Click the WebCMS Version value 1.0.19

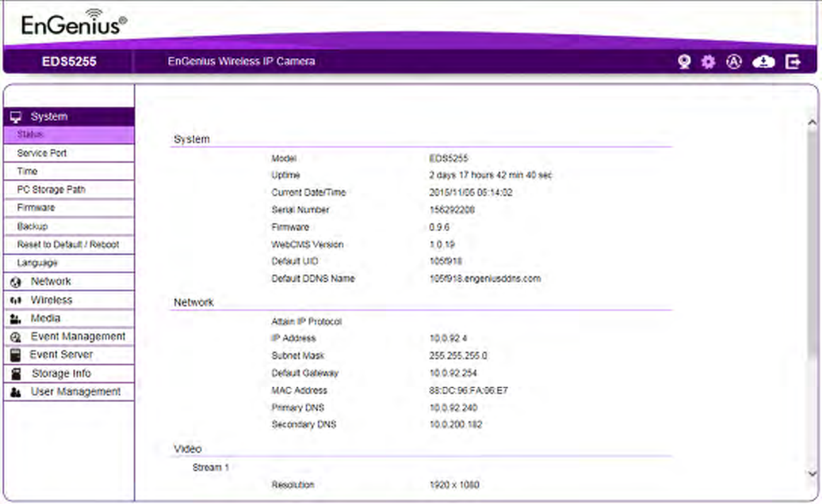pos(442,244)
